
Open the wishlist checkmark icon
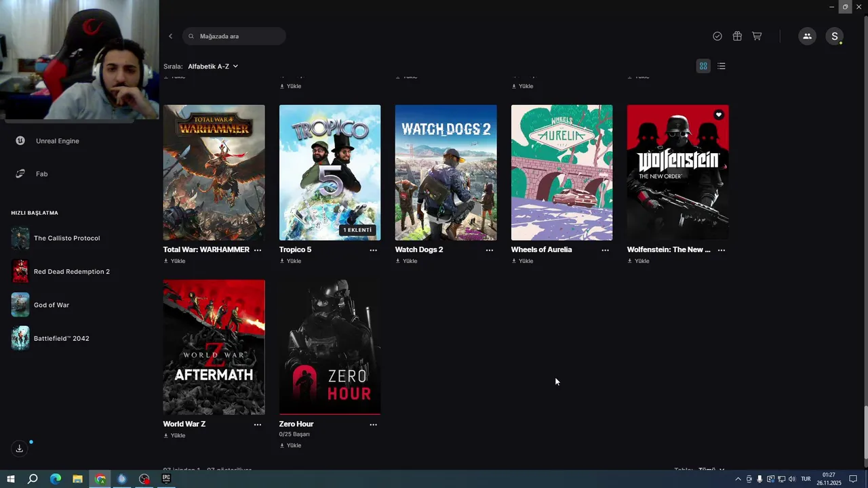(x=717, y=36)
